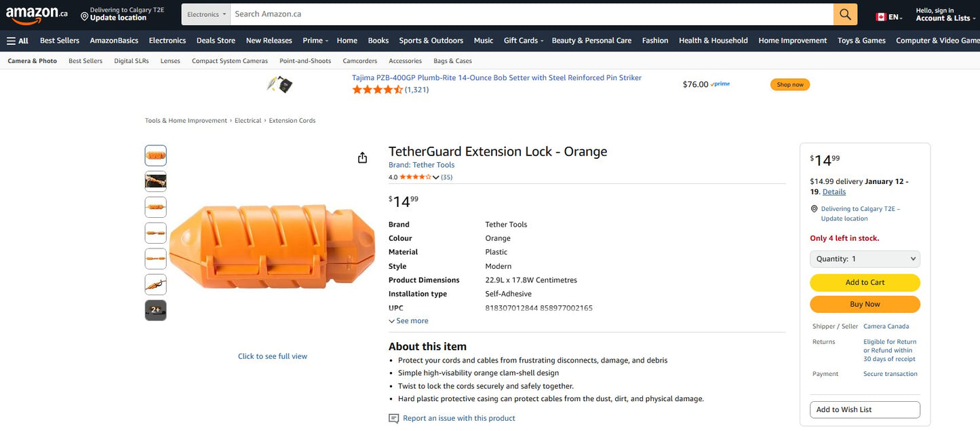Select Electronics in the navigation bar
This screenshot has height=431, width=980.
point(167,40)
